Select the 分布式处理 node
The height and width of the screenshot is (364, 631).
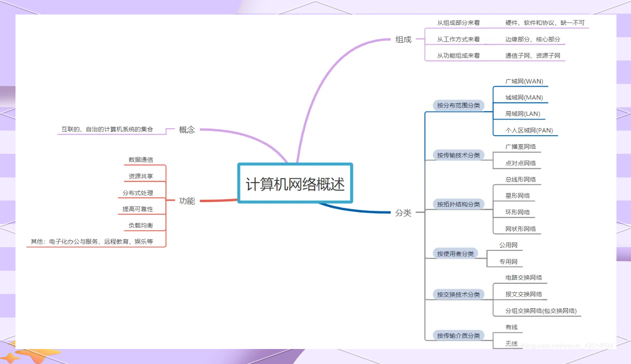[138, 193]
